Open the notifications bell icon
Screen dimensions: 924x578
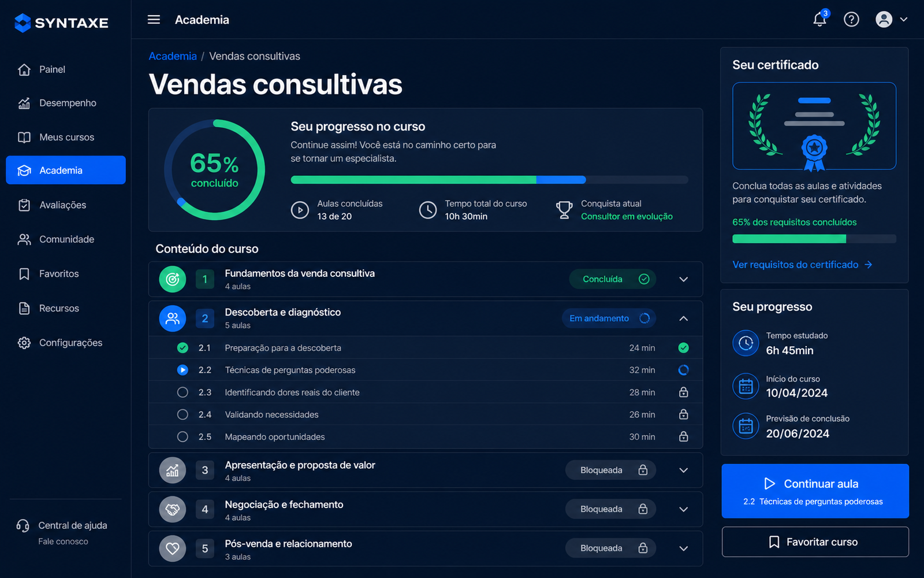pos(819,20)
